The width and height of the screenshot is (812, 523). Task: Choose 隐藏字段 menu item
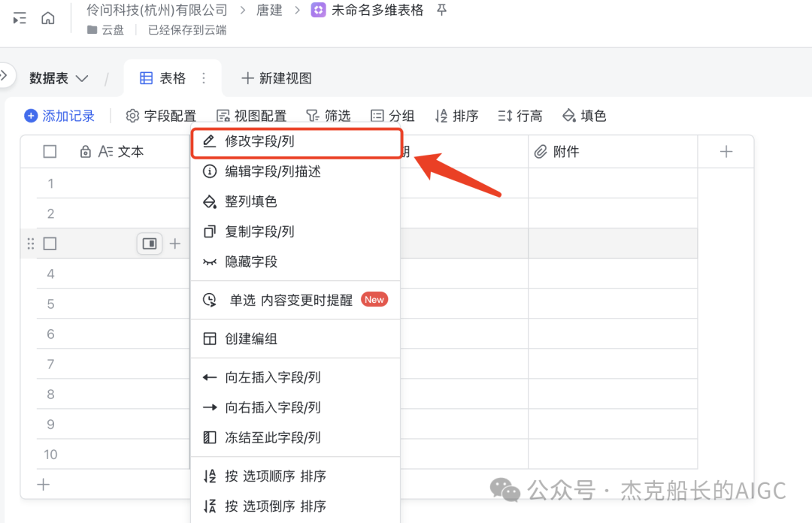[x=296, y=261]
